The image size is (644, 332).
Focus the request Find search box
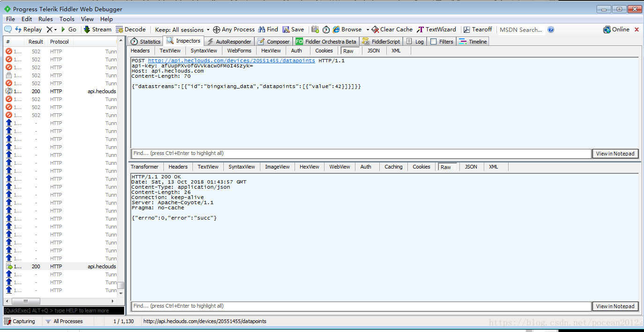361,154
